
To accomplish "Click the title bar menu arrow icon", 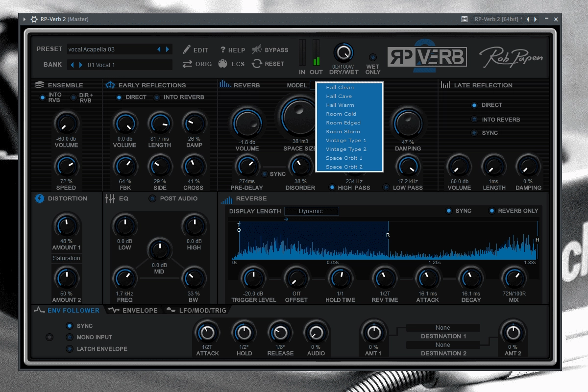I will pos(24,19).
